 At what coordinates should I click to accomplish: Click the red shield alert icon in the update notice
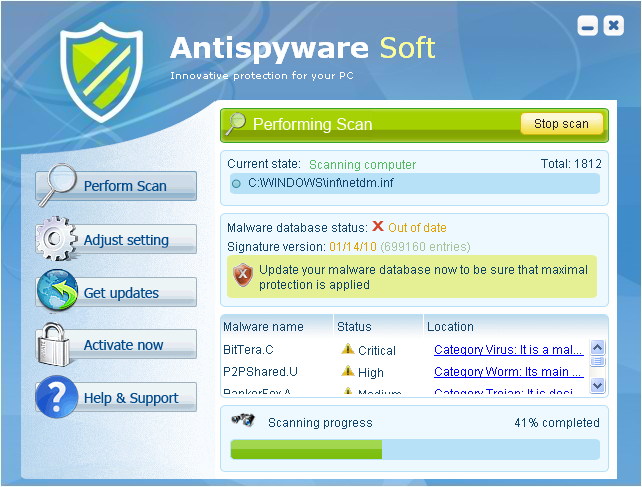(x=243, y=274)
